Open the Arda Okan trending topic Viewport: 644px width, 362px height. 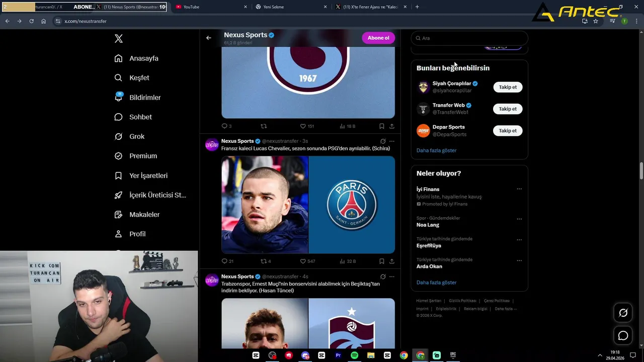(x=429, y=266)
